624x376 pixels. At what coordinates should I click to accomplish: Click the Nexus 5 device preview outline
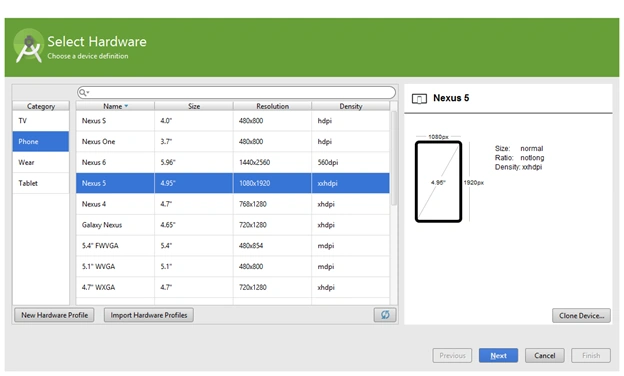pos(438,181)
